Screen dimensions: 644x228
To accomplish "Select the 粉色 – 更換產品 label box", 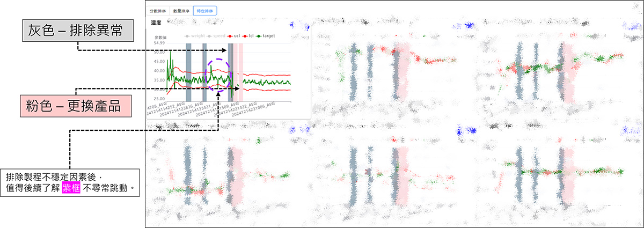I will click(x=75, y=102).
